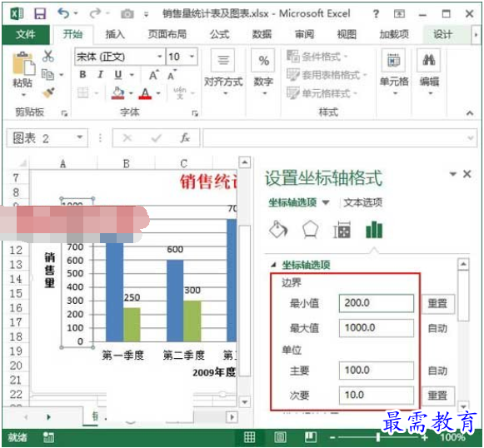The image size is (484, 448).
Task: Switch to the Review tab
Action: coord(304,34)
